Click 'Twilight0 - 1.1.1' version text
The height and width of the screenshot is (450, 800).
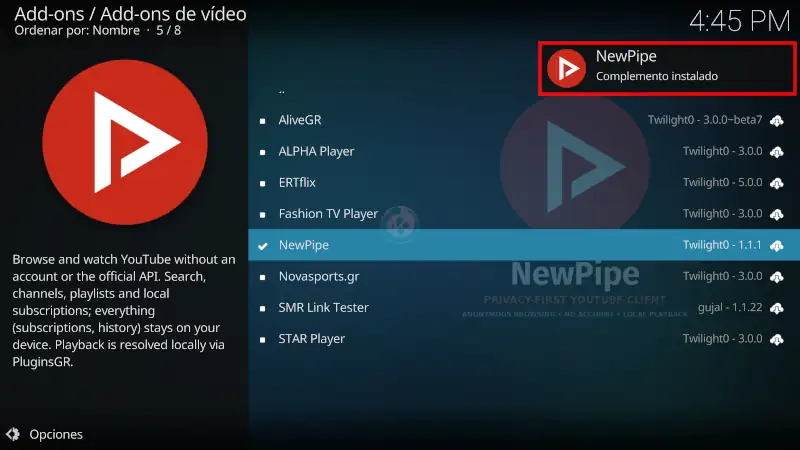(722, 245)
